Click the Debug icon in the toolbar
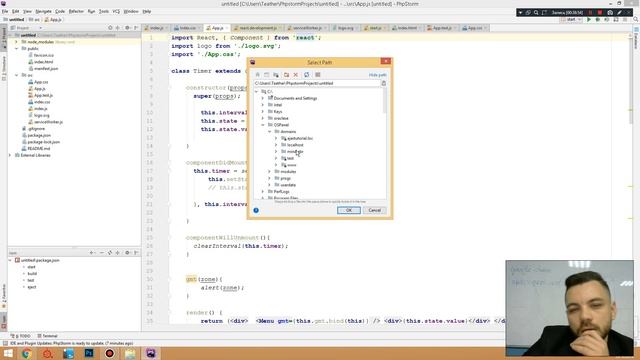The width and height of the screenshot is (640, 360). click(x=598, y=20)
